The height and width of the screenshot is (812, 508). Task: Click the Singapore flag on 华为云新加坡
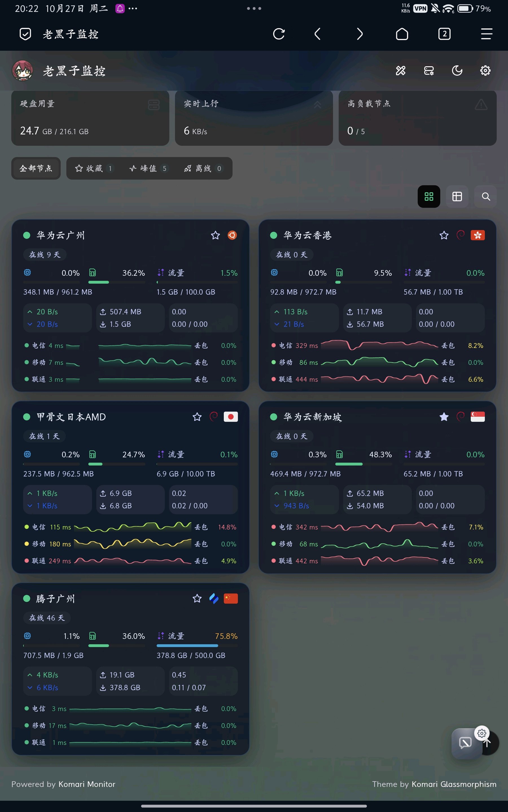478,417
